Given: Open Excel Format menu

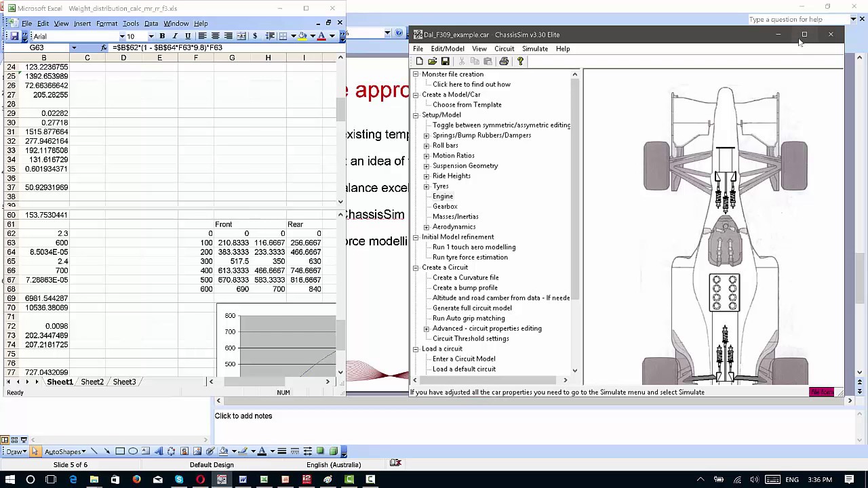Looking at the screenshot, I should [x=106, y=24].
